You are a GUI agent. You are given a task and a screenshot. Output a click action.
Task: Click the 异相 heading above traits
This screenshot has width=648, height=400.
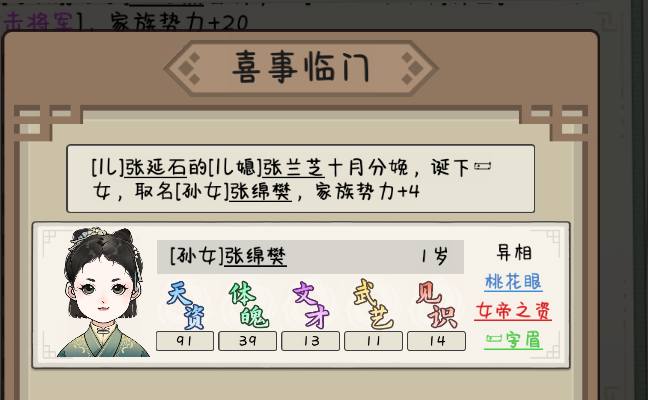pyautogui.click(x=514, y=252)
